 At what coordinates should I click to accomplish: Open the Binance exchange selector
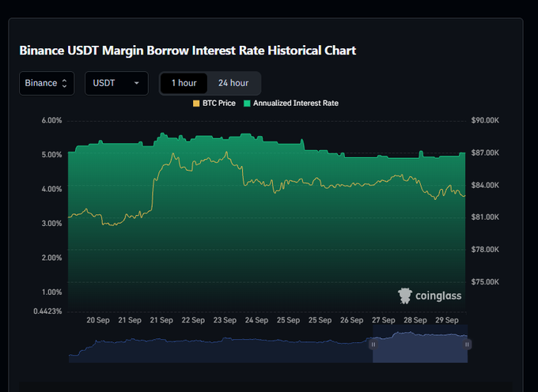click(x=47, y=83)
